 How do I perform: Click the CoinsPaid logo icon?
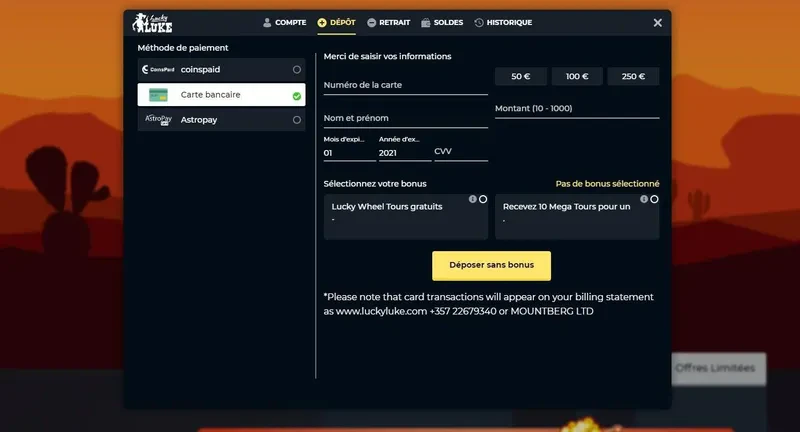click(158, 69)
